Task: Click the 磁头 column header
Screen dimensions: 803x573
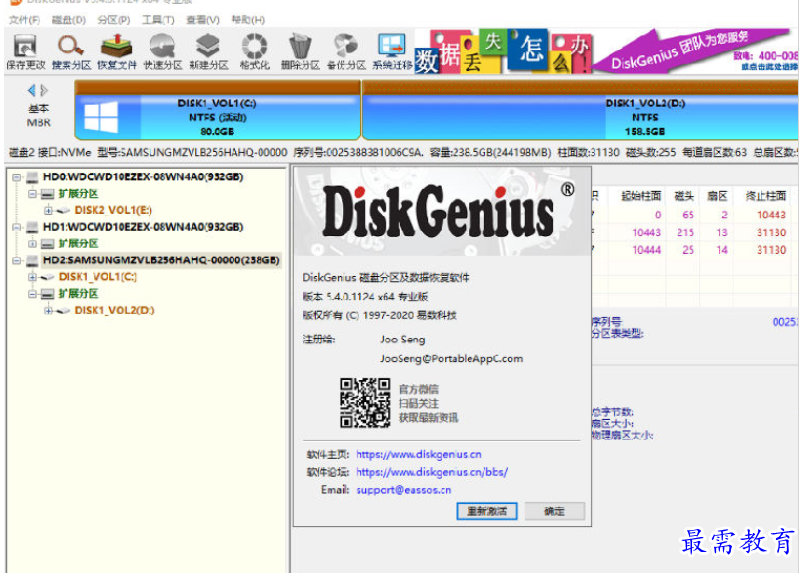Action: 684,196
